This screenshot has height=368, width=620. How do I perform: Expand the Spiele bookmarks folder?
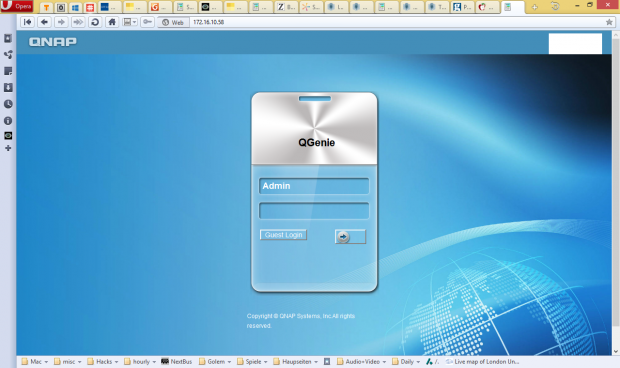[252, 362]
